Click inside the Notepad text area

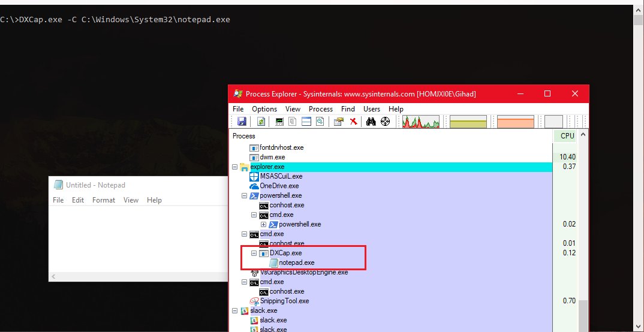click(x=139, y=239)
